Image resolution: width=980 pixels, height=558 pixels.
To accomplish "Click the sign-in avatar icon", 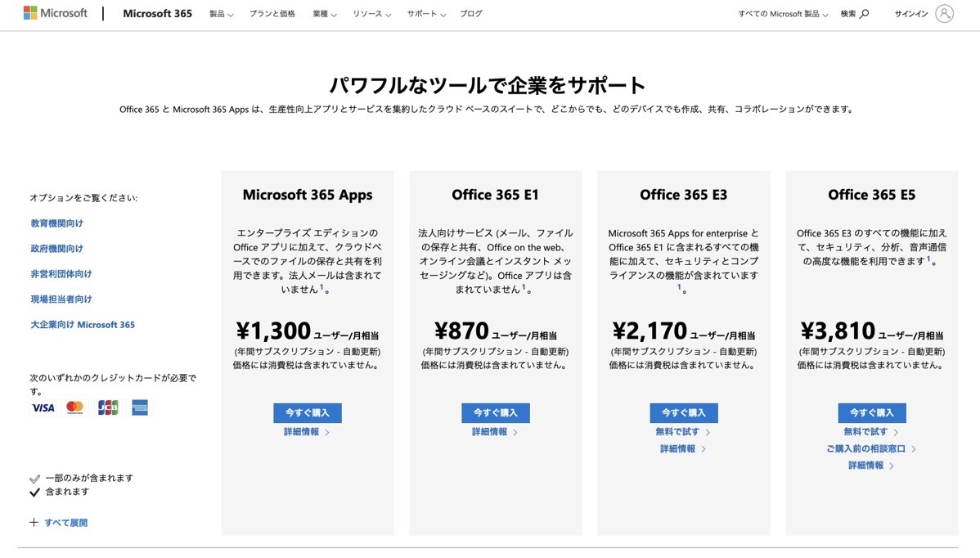I will click(944, 13).
